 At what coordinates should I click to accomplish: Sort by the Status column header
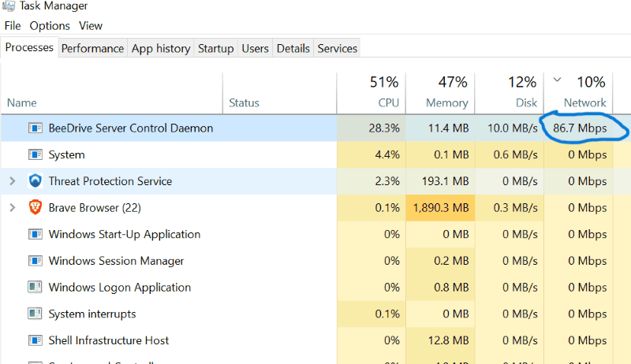click(x=280, y=93)
